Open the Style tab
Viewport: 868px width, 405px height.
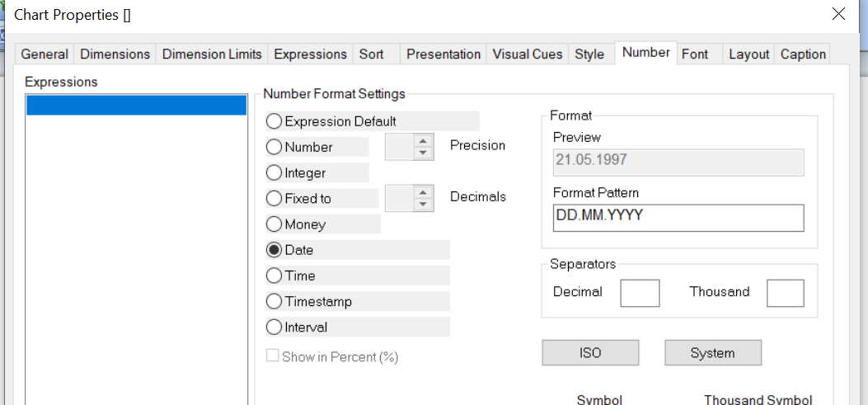589,54
